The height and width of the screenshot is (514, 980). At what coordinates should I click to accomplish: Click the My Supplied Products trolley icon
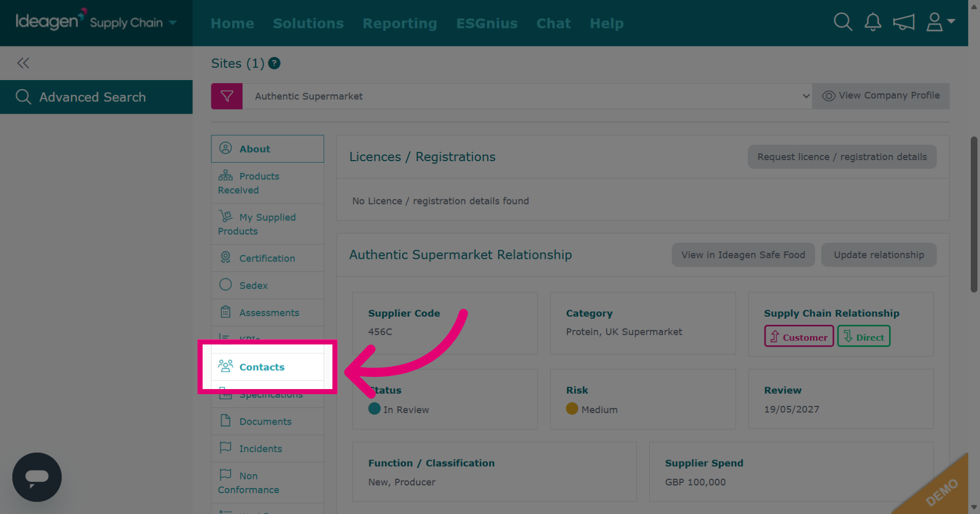click(x=226, y=216)
